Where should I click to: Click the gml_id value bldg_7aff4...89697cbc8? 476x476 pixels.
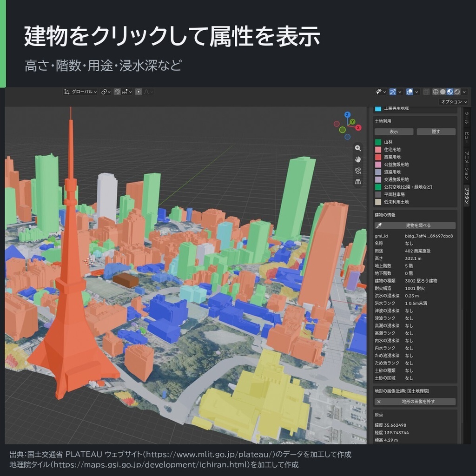(x=429, y=236)
